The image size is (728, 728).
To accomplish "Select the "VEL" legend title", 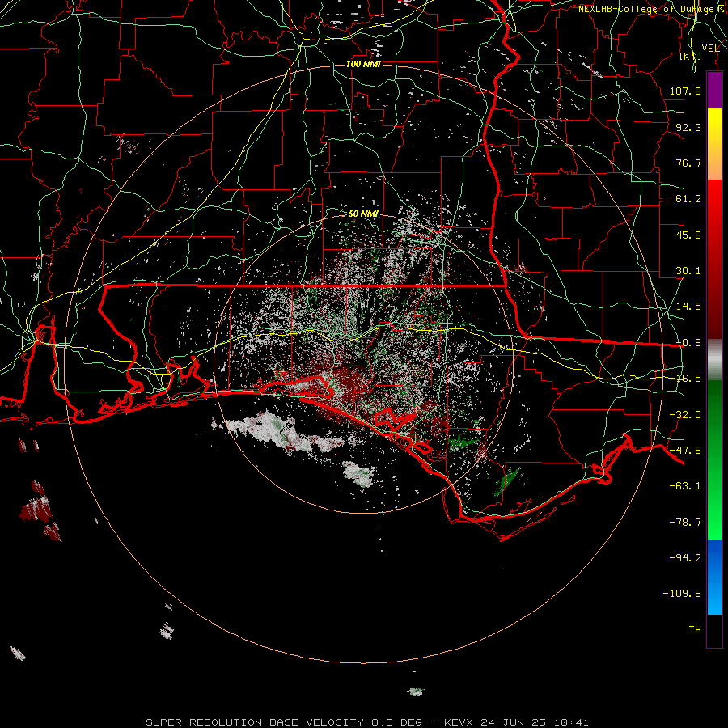I will click(x=710, y=49).
